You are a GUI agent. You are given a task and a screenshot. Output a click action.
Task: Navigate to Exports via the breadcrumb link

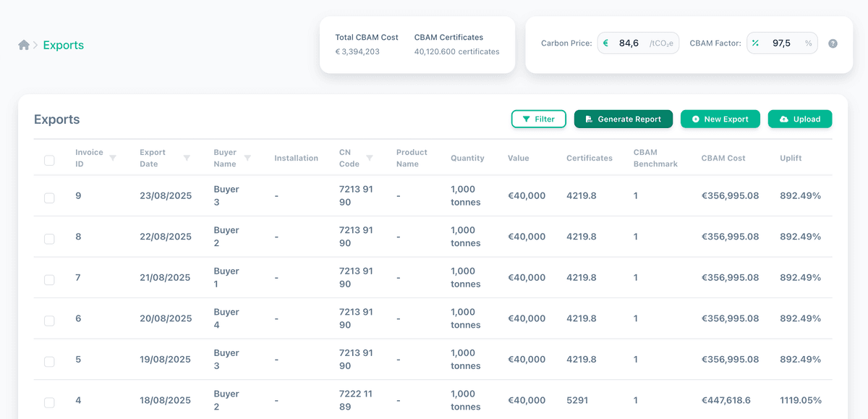pyautogui.click(x=63, y=45)
